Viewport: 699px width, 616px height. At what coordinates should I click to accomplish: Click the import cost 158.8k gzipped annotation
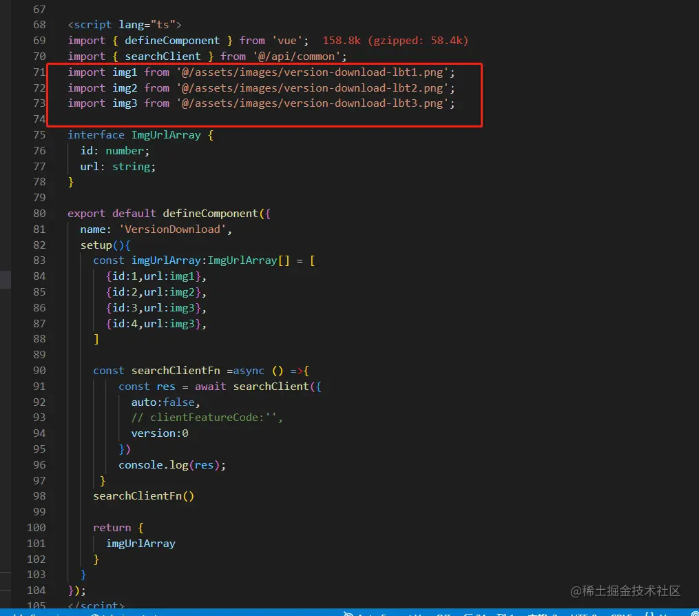[395, 41]
